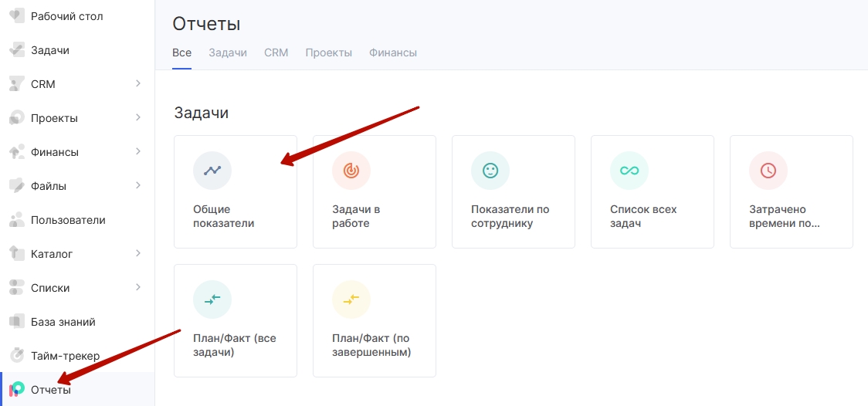Expand the Финансы sidebar chevron

pos(137,151)
